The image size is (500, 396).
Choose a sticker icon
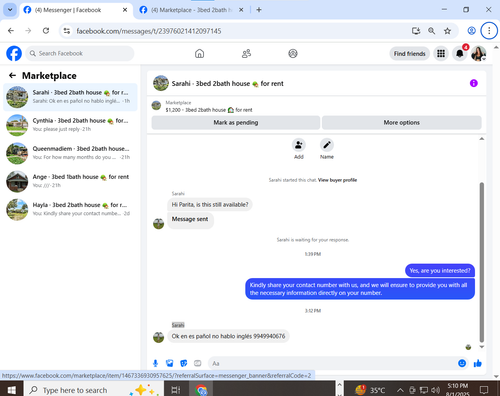point(184,363)
